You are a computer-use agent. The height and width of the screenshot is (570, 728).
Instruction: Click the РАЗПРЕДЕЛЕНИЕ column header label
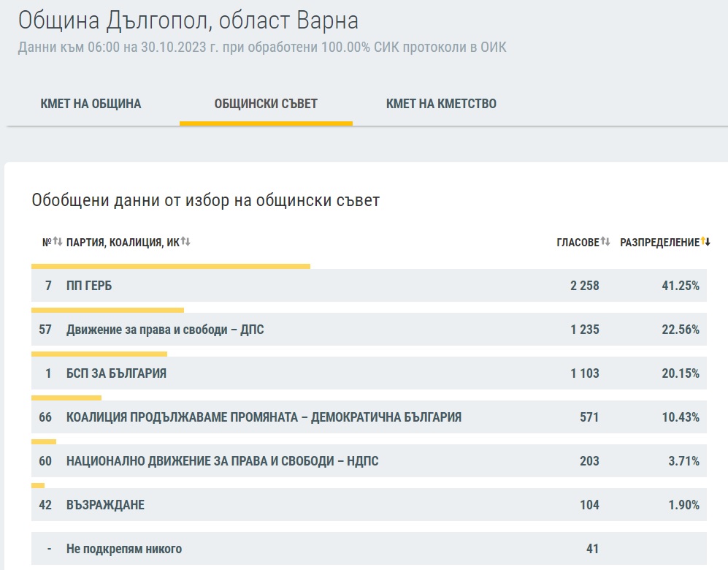point(660,242)
